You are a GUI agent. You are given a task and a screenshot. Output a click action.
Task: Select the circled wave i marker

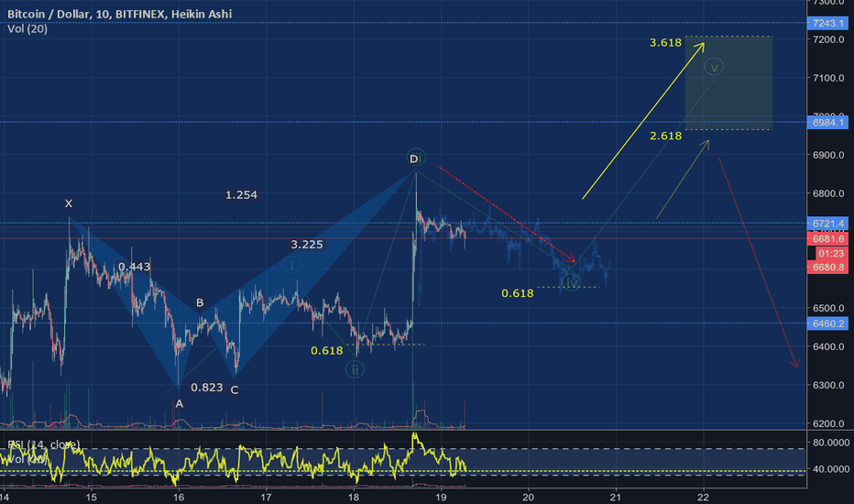click(x=291, y=266)
